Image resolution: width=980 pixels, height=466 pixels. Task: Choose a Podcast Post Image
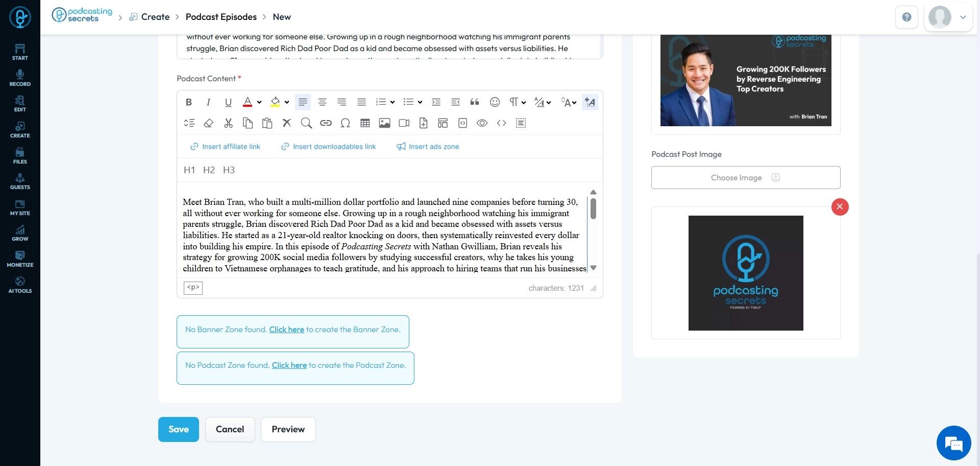coord(746,178)
